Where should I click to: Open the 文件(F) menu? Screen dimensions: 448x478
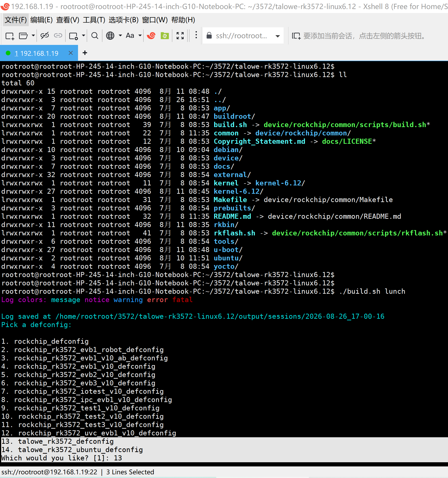click(16, 20)
